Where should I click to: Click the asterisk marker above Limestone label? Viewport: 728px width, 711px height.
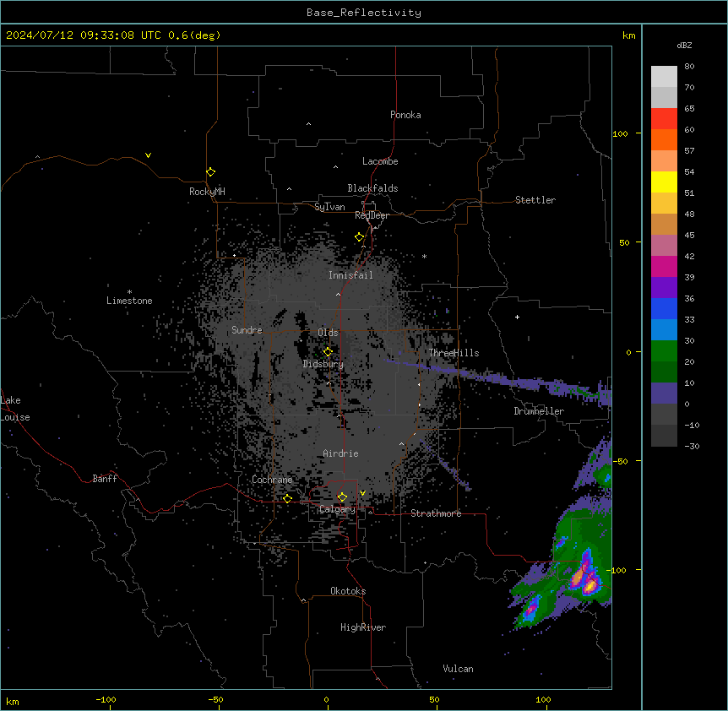tap(129, 292)
